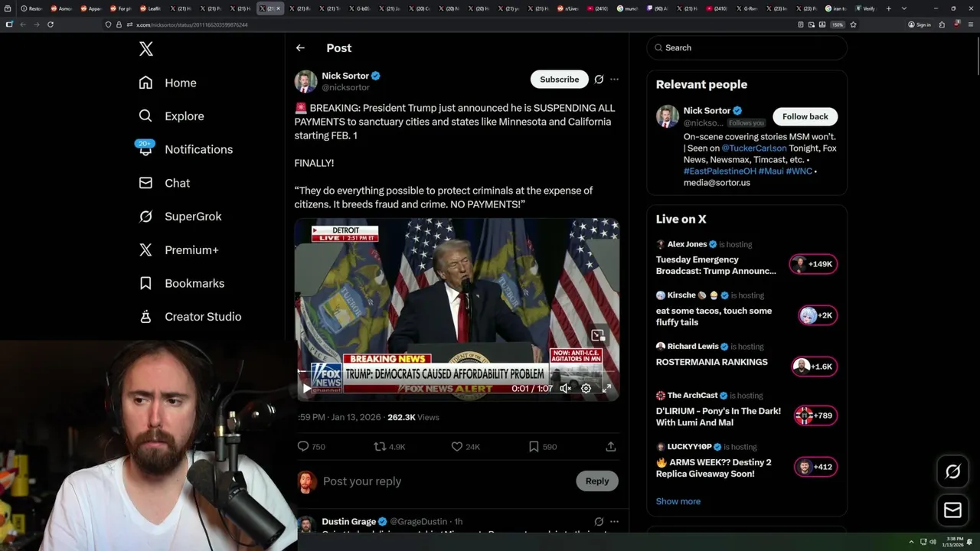The image size is (980, 551).
Task: Click the Reply button
Action: point(597,481)
